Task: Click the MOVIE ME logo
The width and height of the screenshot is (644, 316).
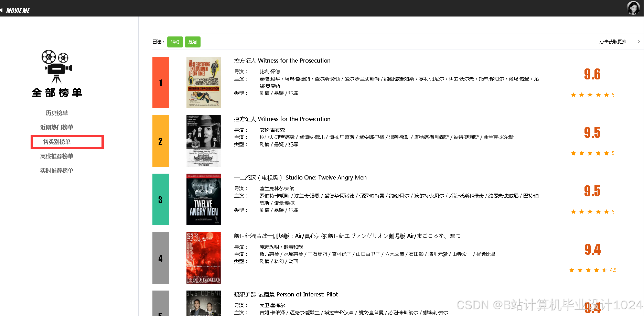Action: coord(18,11)
